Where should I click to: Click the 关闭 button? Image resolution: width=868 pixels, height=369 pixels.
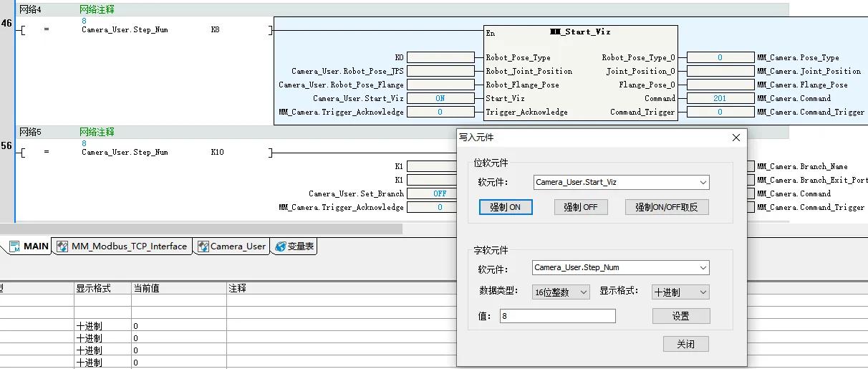685,344
